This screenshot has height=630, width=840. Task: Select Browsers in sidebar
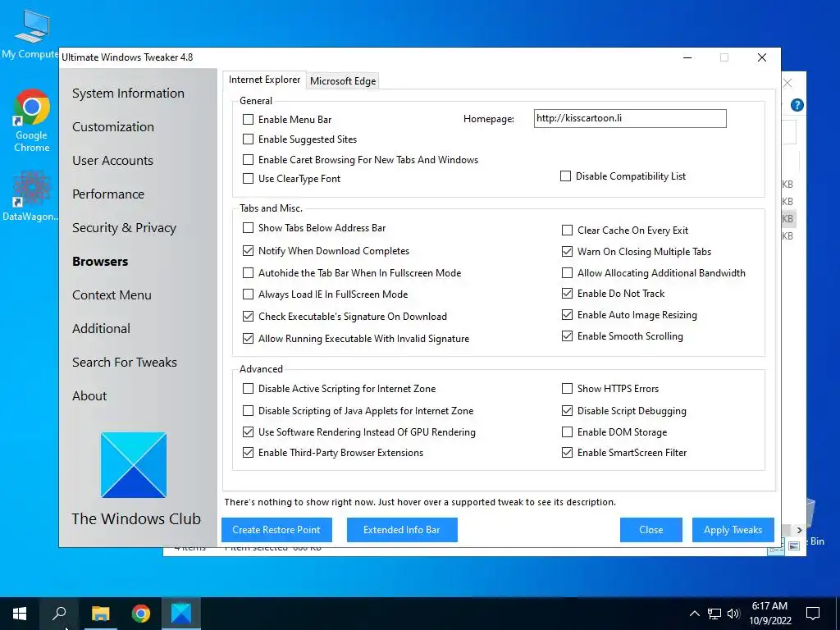100,262
